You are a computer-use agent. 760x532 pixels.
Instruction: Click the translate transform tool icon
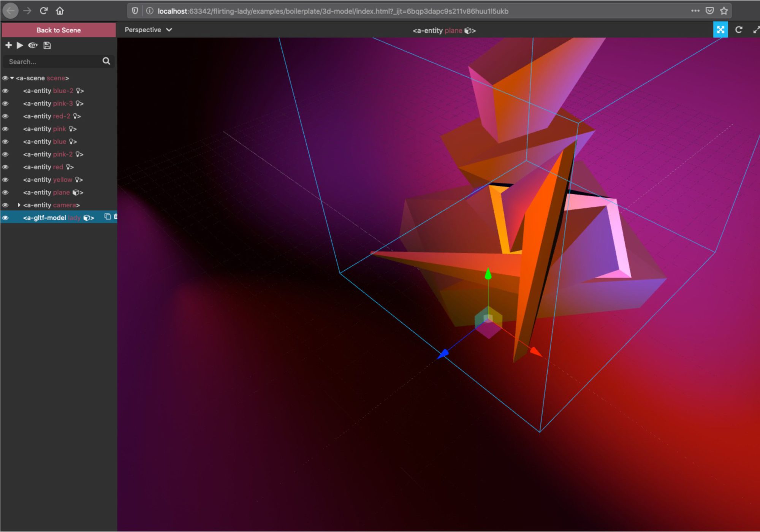coord(720,30)
